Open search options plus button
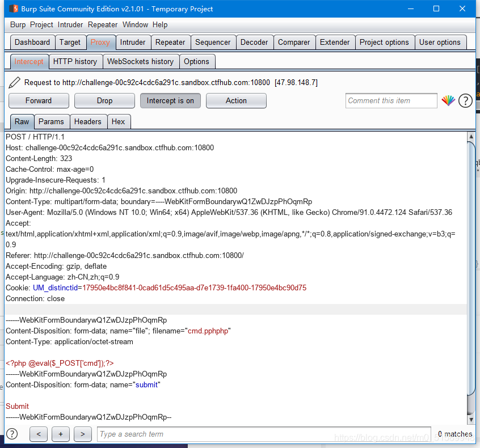 point(61,434)
